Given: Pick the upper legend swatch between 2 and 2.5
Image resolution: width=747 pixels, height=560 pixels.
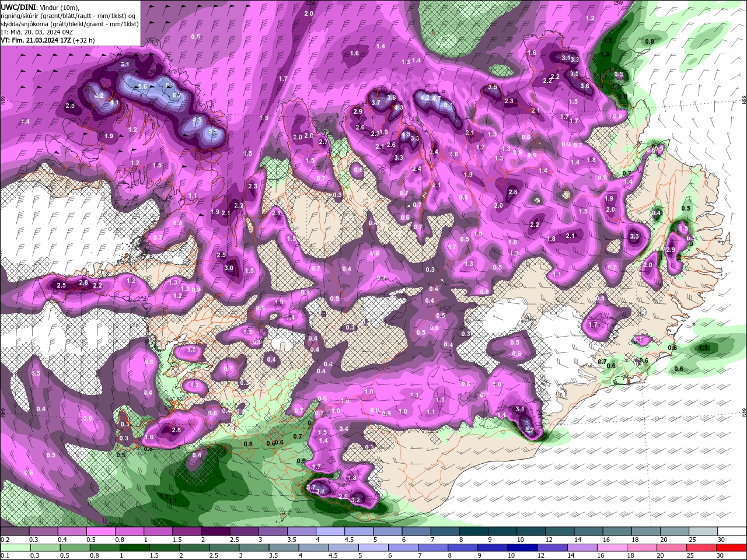Looking at the screenshot, I should pyautogui.click(x=215, y=531).
